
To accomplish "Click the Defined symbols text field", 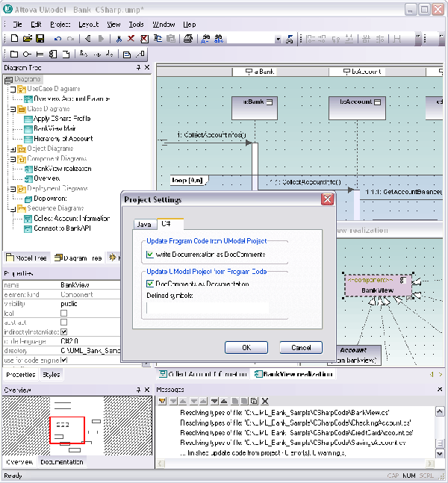I will [206, 308].
